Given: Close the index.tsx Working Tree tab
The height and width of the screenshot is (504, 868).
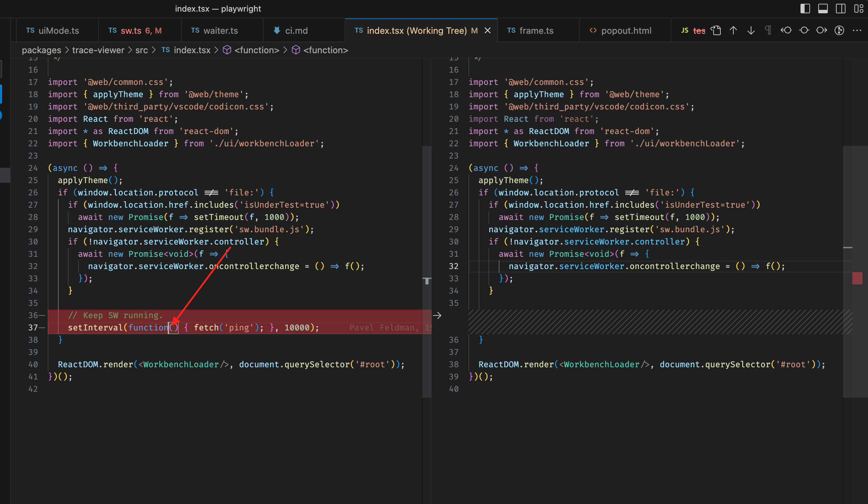Looking at the screenshot, I should pyautogui.click(x=488, y=31).
